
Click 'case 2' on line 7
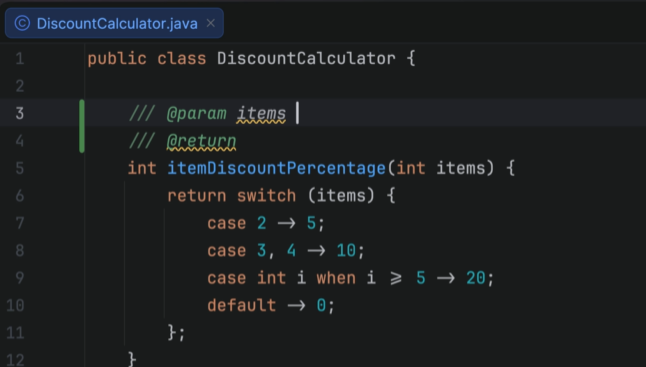(236, 223)
